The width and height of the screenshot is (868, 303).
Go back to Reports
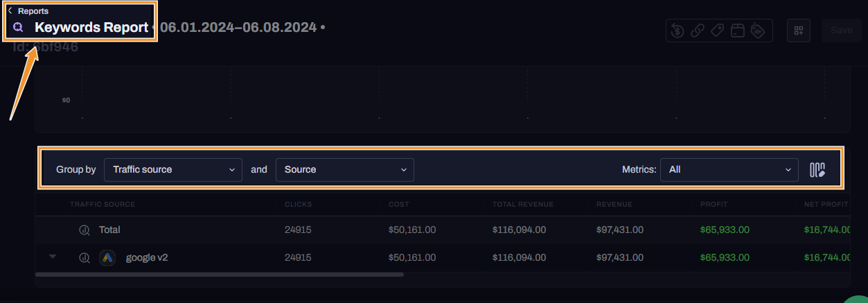[x=28, y=11]
